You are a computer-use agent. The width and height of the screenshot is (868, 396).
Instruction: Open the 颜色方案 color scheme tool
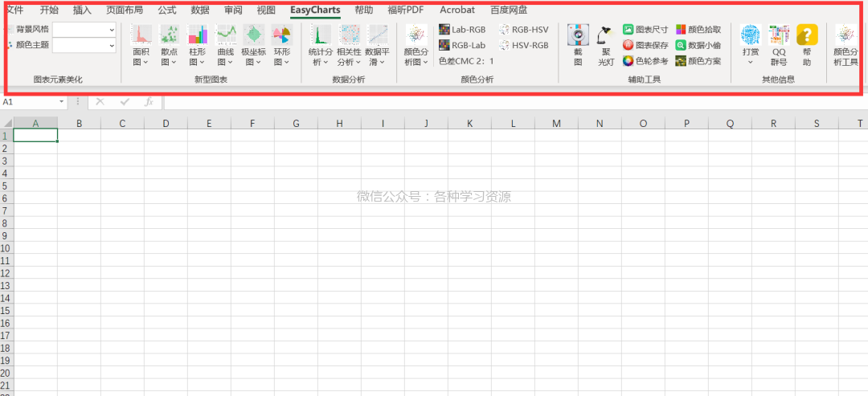pos(698,61)
